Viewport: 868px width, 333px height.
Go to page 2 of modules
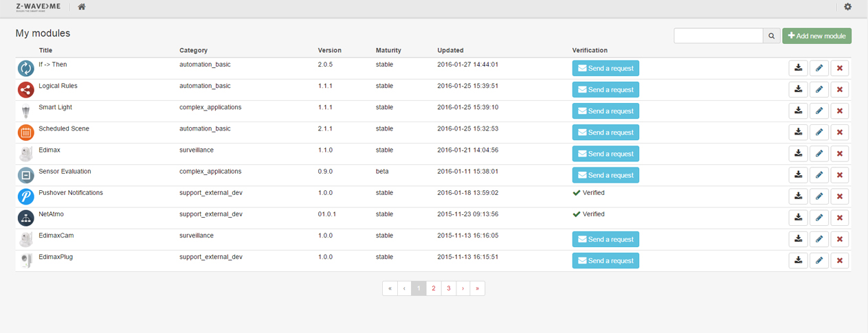click(x=434, y=288)
